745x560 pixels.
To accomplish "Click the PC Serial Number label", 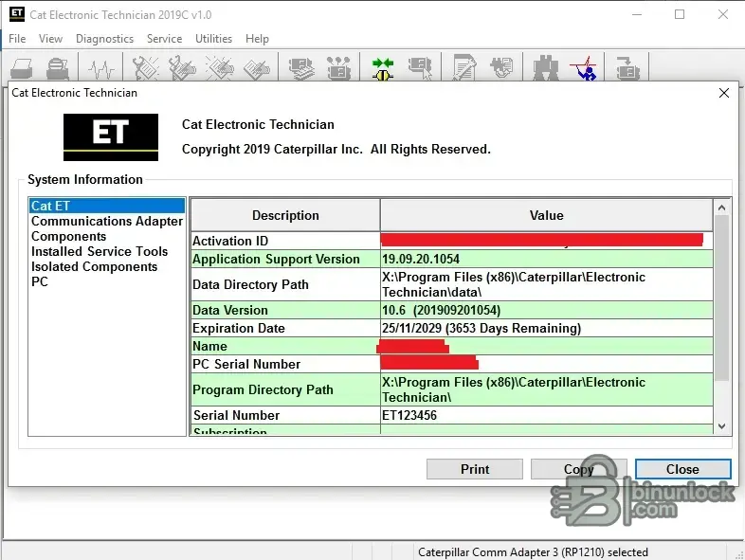I will 246,364.
